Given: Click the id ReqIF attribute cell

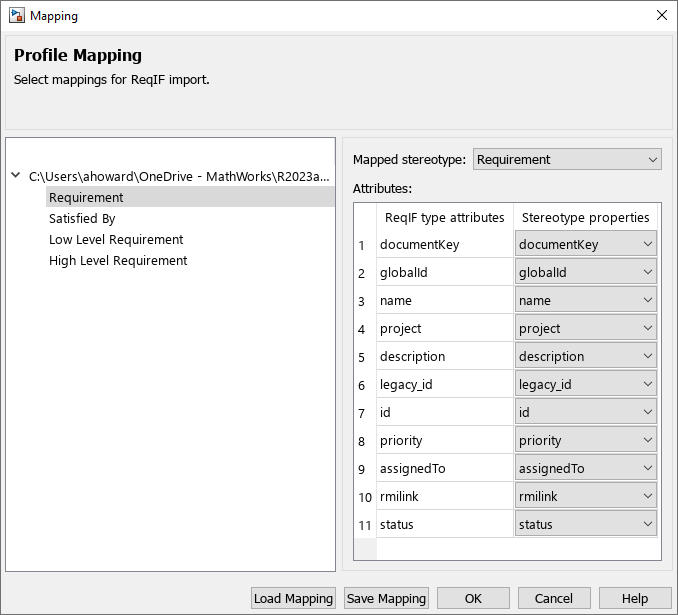Looking at the screenshot, I should pos(445,413).
